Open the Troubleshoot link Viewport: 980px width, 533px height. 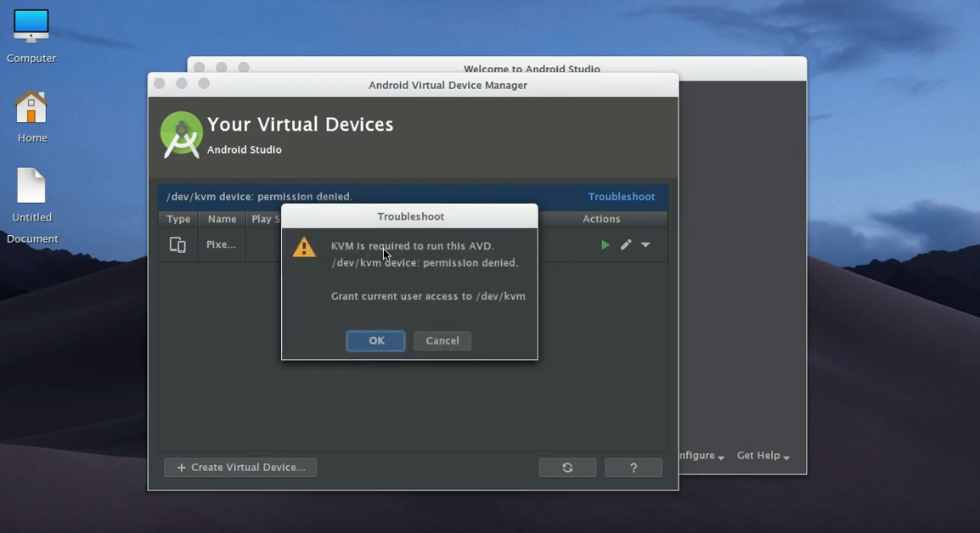pyautogui.click(x=621, y=196)
